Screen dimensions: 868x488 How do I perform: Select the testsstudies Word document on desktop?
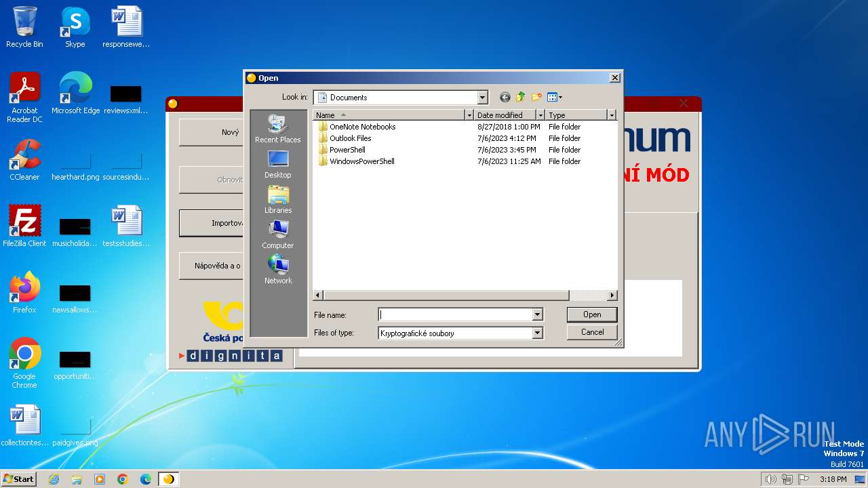click(126, 226)
